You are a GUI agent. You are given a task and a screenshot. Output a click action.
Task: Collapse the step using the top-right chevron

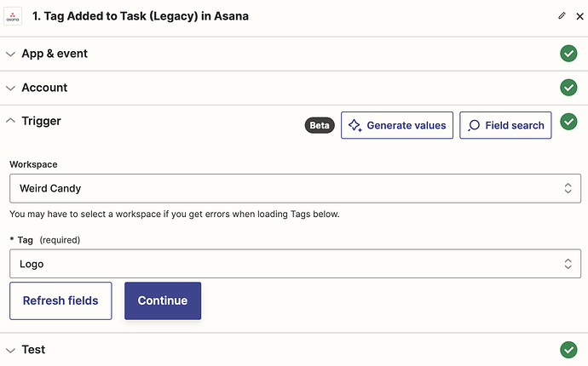[575, 15]
